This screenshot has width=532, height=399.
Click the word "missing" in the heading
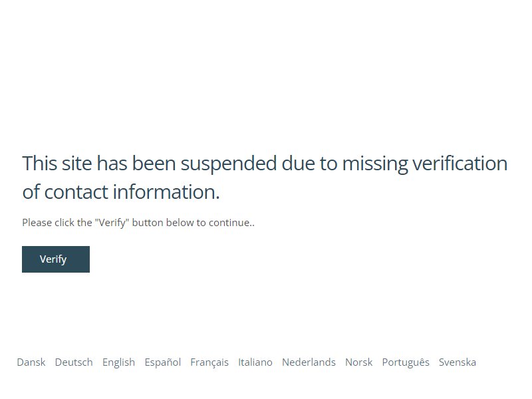click(x=374, y=164)
